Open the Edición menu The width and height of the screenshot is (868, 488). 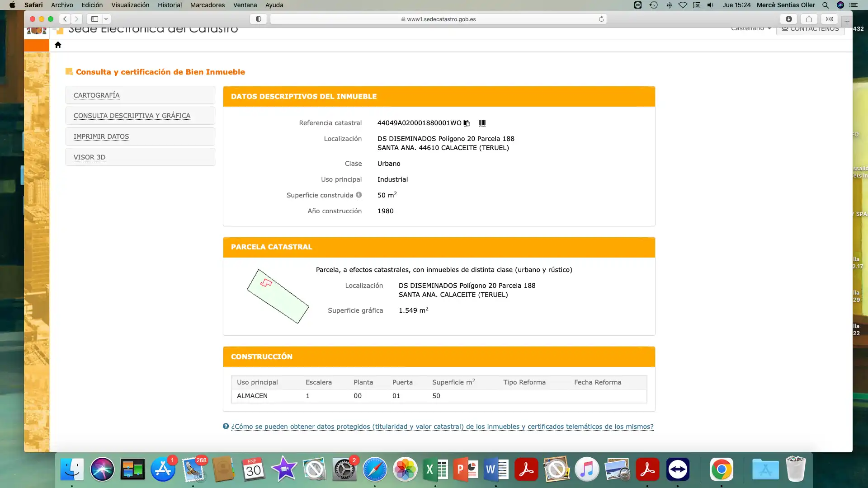click(x=92, y=5)
